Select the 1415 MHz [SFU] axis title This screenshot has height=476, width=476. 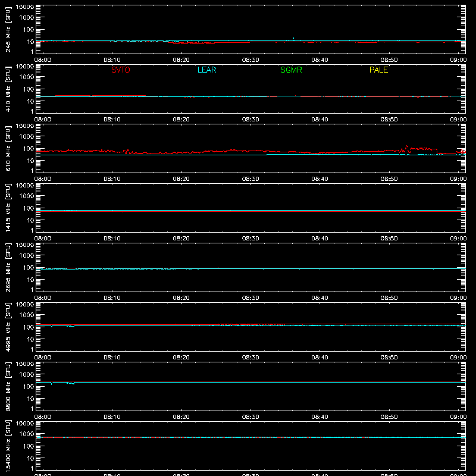coord(8,208)
